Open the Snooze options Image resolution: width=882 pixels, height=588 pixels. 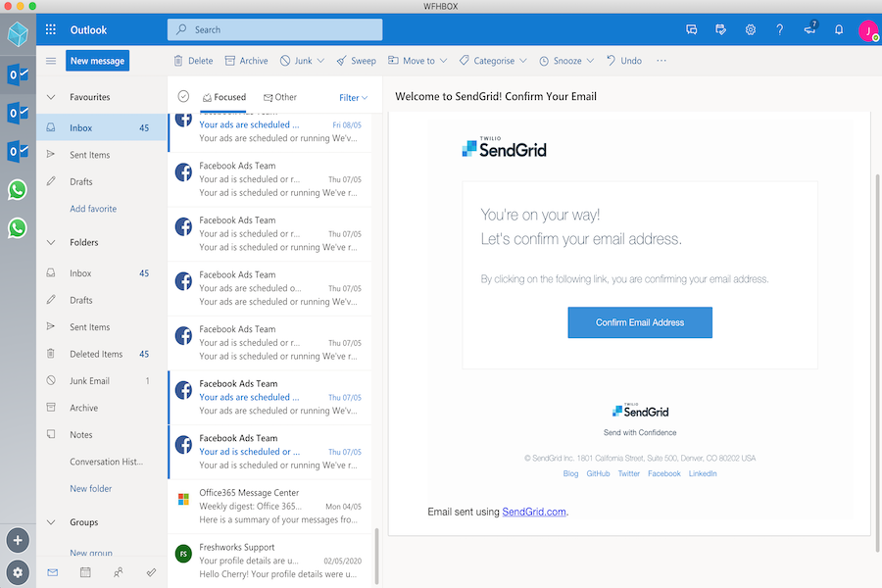point(565,60)
